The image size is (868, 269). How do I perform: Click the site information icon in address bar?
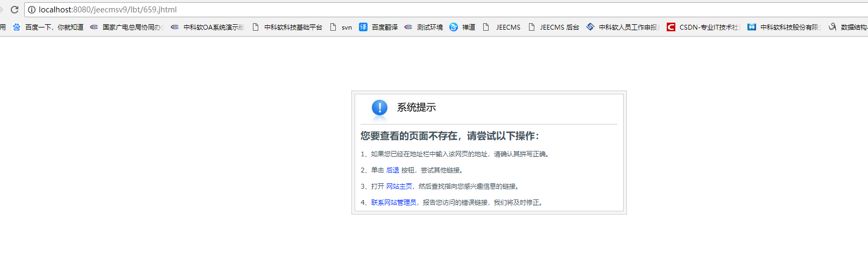(32, 10)
